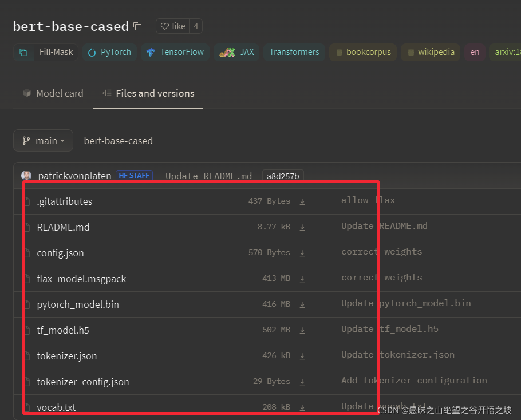The height and width of the screenshot is (420, 521).
Task: Switch to the Model card tab
Action: pyautogui.click(x=53, y=93)
